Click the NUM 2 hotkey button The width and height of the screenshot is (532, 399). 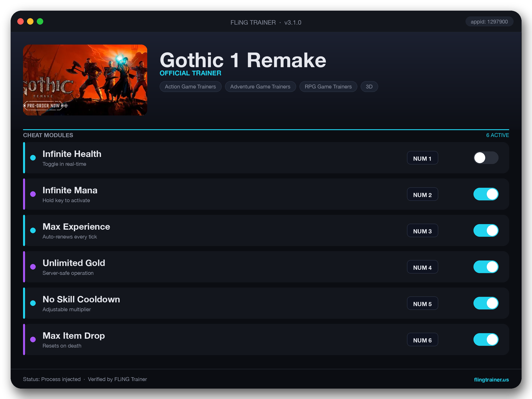coord(422,194)
